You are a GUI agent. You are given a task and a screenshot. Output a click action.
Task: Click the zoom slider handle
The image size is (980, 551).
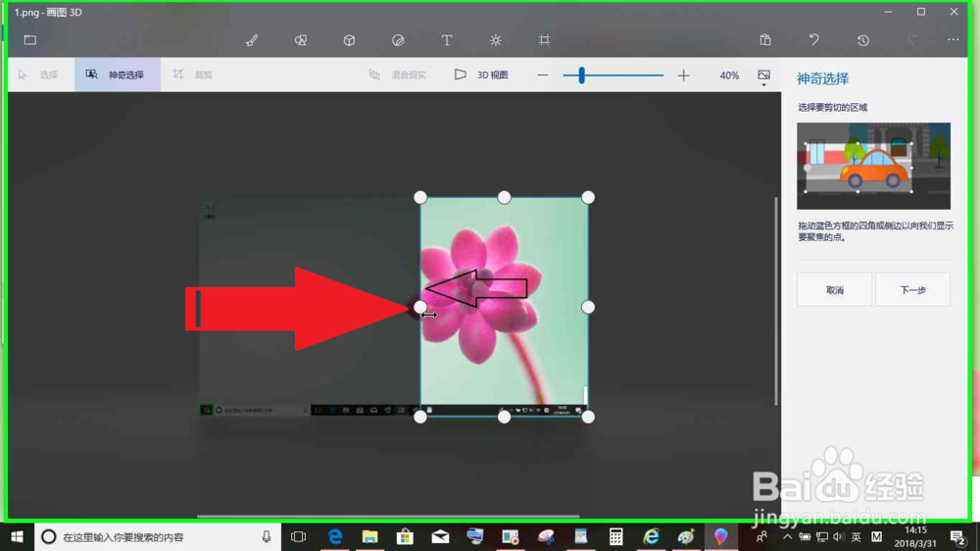coord(582,75)
